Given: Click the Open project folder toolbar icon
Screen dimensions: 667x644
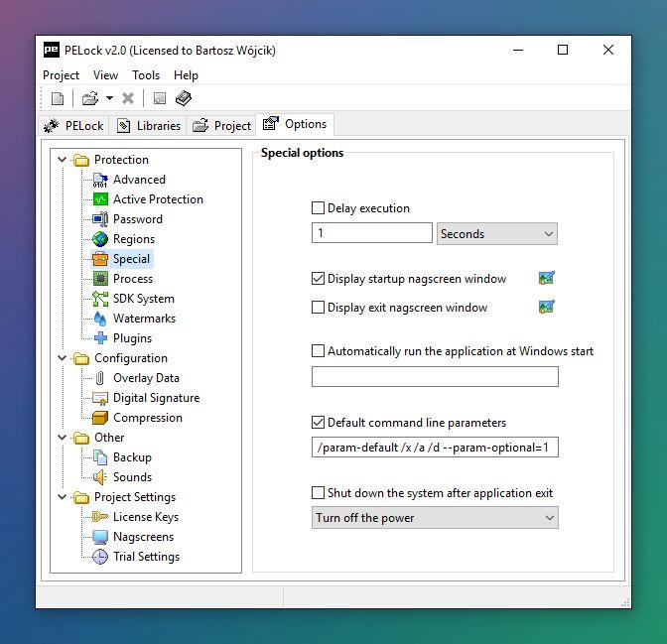Looking at the screenshot, I should tap(90, 98).
